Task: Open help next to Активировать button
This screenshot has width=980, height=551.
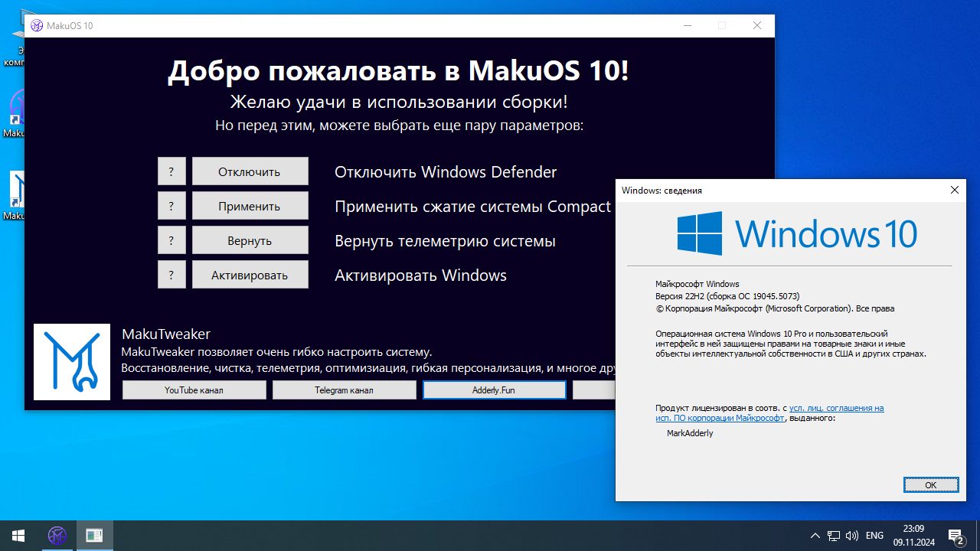Action: [x=171, y=275]
